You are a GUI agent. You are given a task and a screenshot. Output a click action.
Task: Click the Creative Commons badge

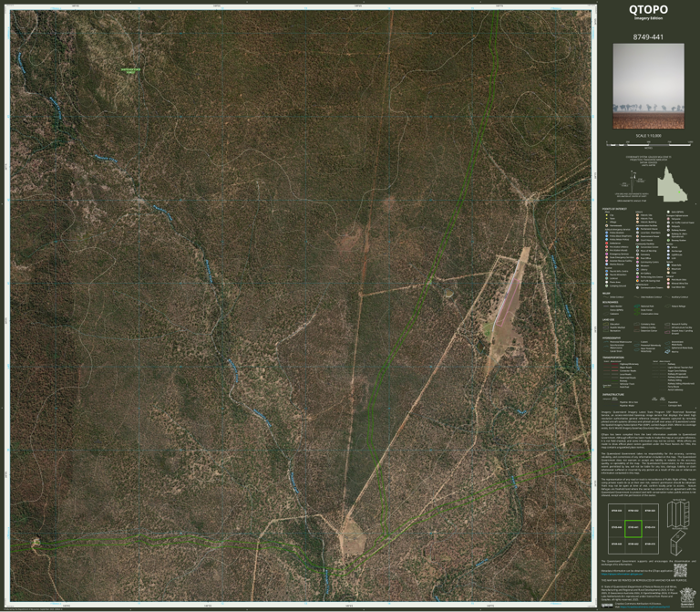tap(607, 606)
